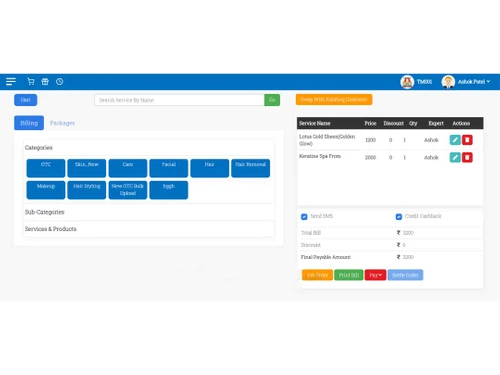The image size is (500, 375).
Task: Select the Hair Removal category
Action: (251, 168)
